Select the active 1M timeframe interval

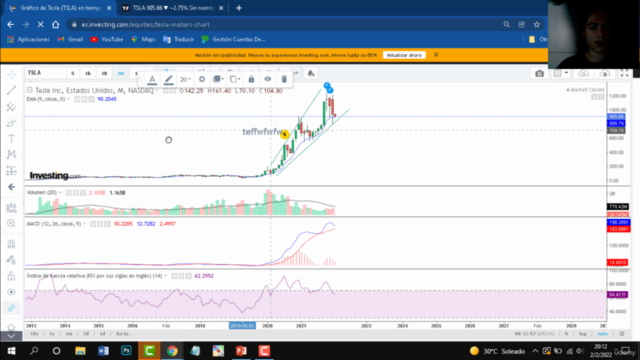tap(121, 73)
